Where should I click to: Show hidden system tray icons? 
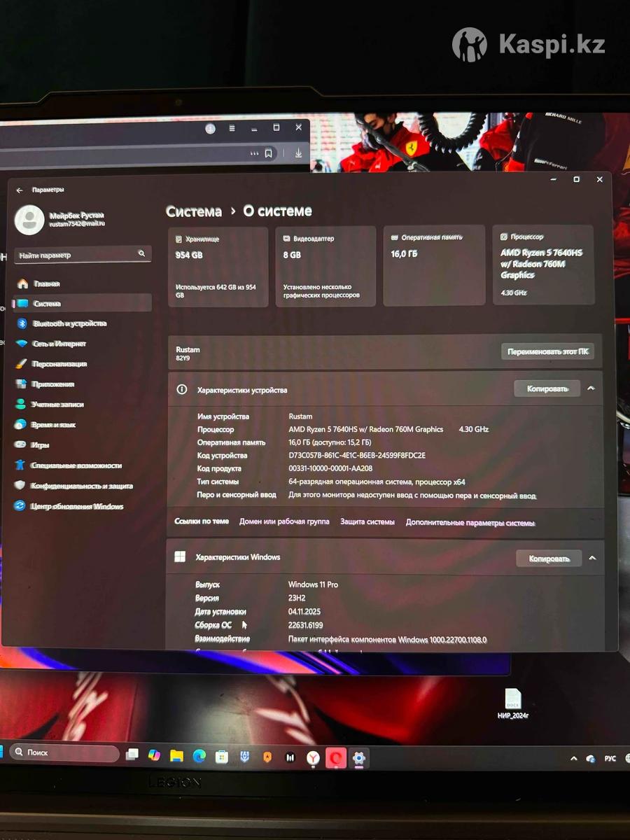[x=574, y=758]
